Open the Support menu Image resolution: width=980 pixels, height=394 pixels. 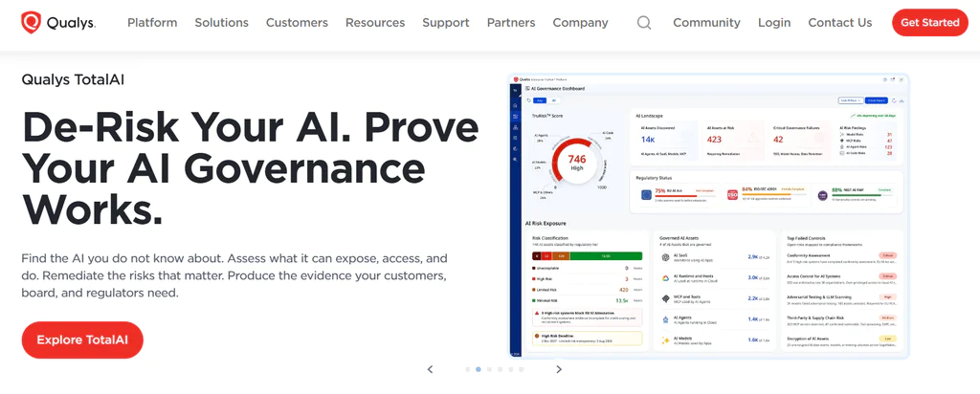pos(446,23)
